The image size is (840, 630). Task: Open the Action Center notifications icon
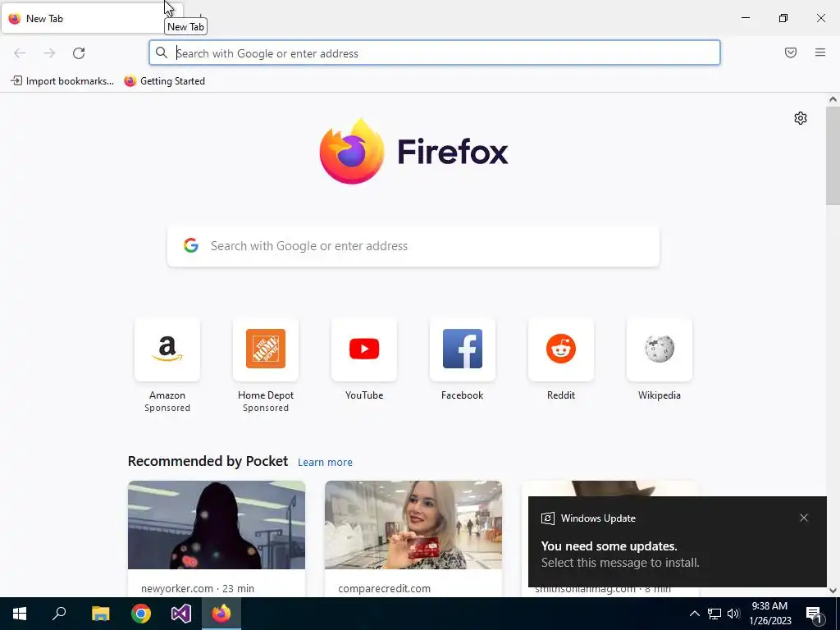click(814, 614)
